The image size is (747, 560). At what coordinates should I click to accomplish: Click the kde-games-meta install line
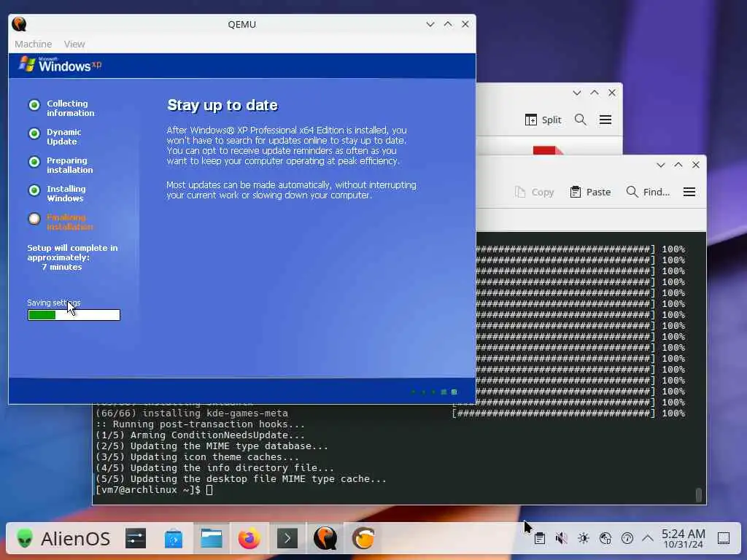pos(192,413)
